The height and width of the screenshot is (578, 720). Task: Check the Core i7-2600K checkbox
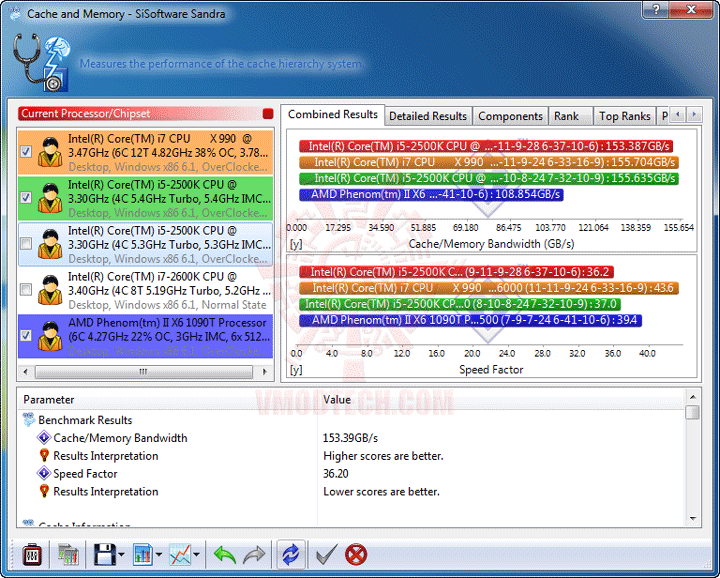[x=26, y=289]
